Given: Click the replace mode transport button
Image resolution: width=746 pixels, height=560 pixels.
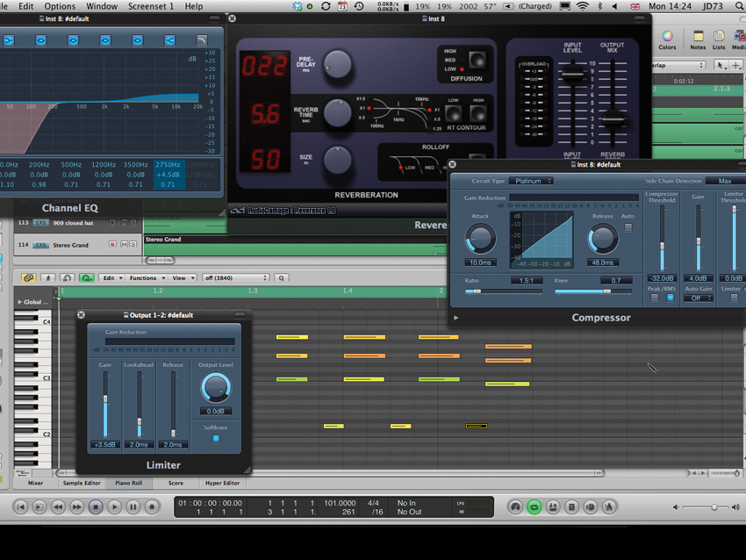Looking at the screenshot, I should [553, 507].
